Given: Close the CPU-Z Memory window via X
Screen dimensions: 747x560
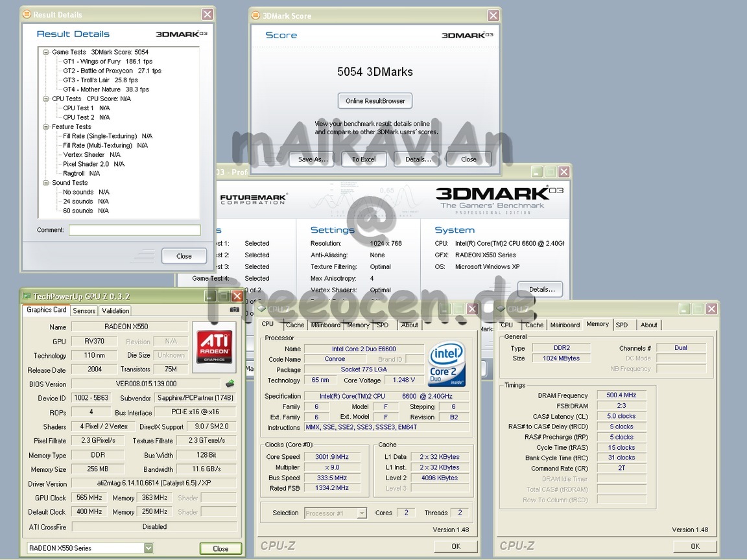Looking at the screenshot, I should [711, 309].
